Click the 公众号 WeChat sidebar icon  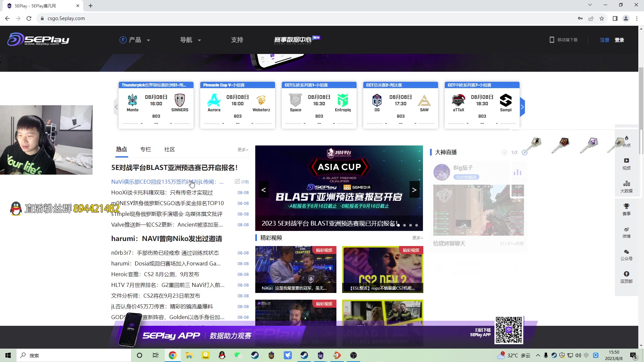(x=626, y=255)
